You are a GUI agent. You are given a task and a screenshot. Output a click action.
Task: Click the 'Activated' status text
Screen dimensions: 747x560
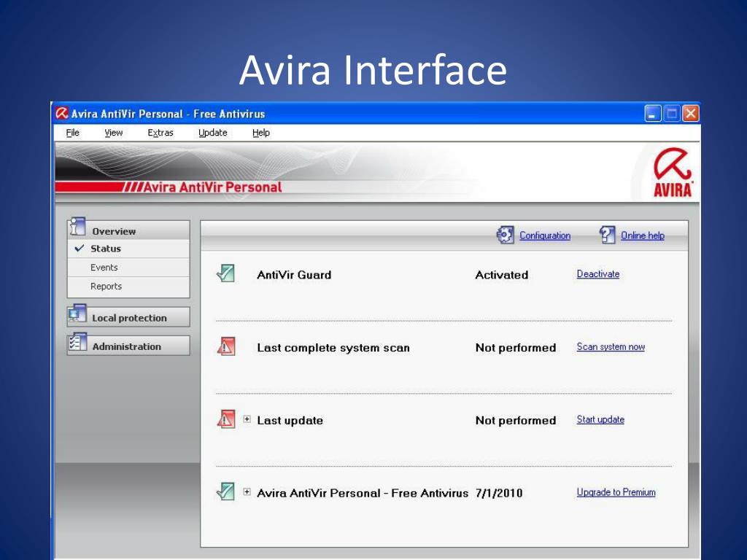(502, 275)
